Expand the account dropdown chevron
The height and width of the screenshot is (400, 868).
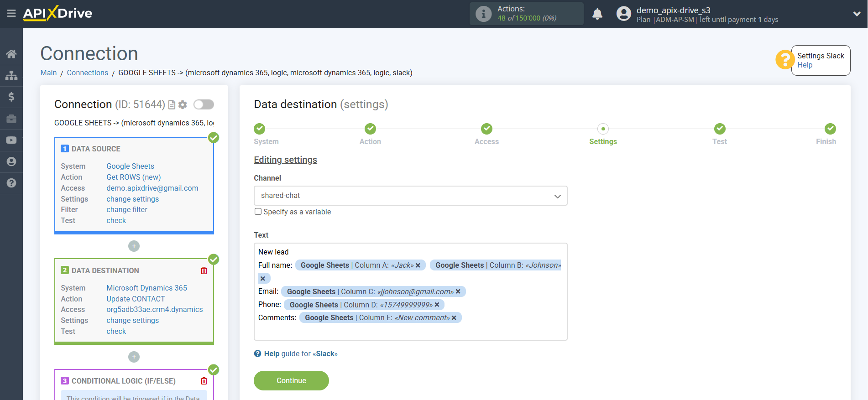pos(857,14)
